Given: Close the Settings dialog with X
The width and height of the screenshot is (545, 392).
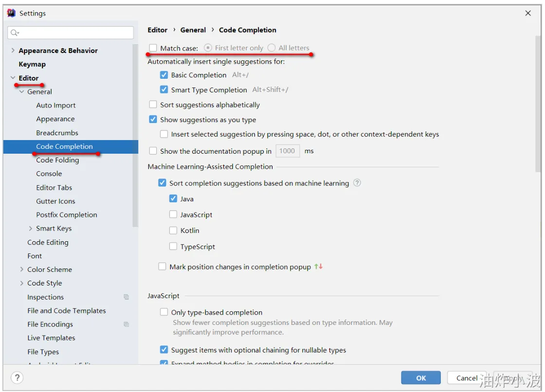Looking at the screenshot, I should [x=528, y=13].
